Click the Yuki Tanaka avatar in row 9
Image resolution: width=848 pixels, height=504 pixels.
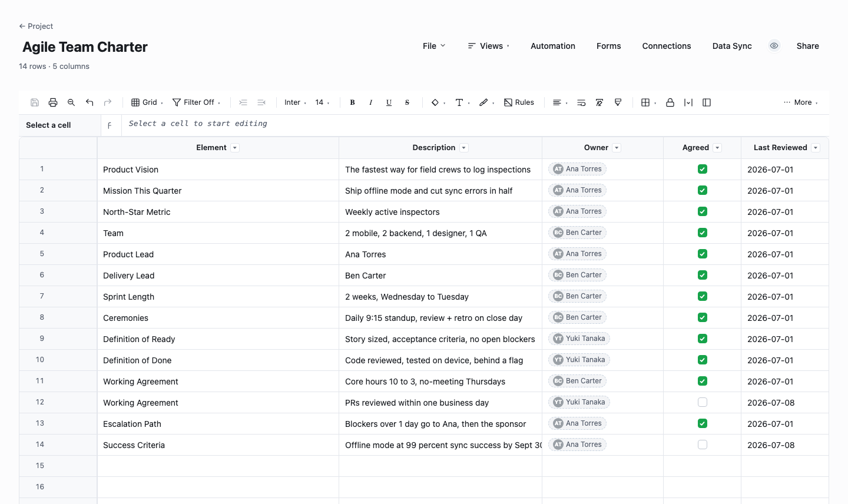click(558, 339)
